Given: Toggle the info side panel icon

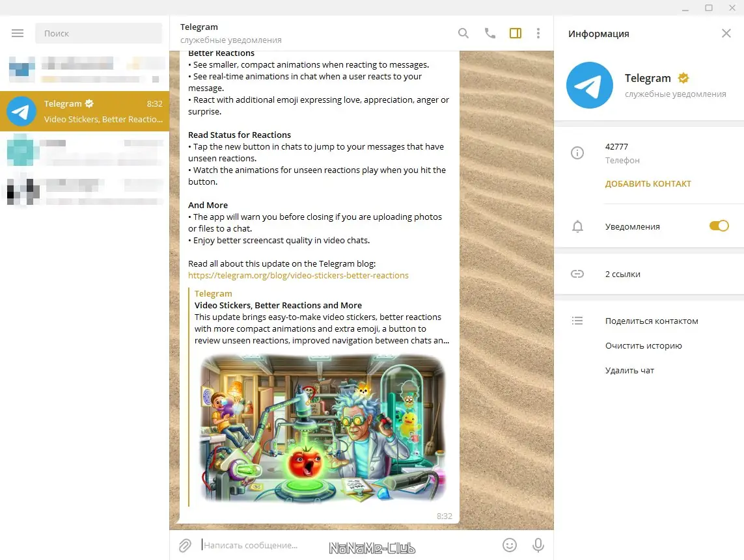Looking at the screenshot, I should (x=516, y=33).
